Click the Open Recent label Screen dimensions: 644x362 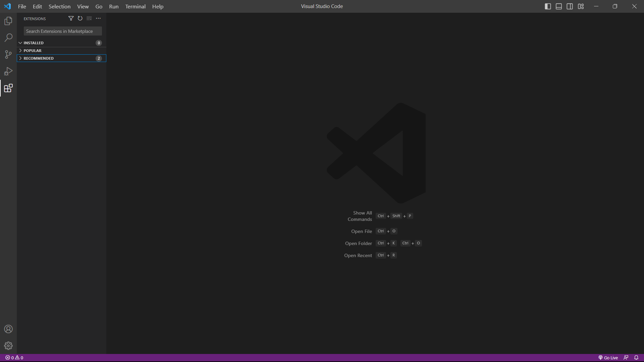coord(358,255)
